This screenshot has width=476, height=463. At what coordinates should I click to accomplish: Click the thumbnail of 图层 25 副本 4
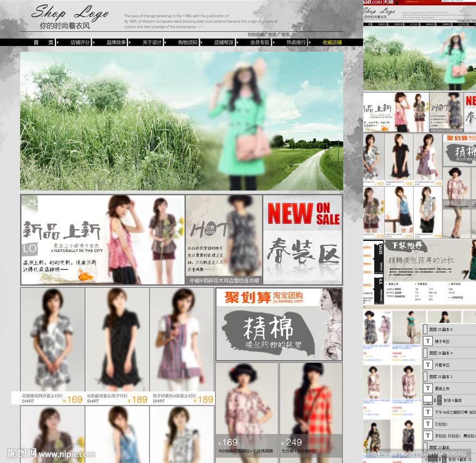(425, 353)
